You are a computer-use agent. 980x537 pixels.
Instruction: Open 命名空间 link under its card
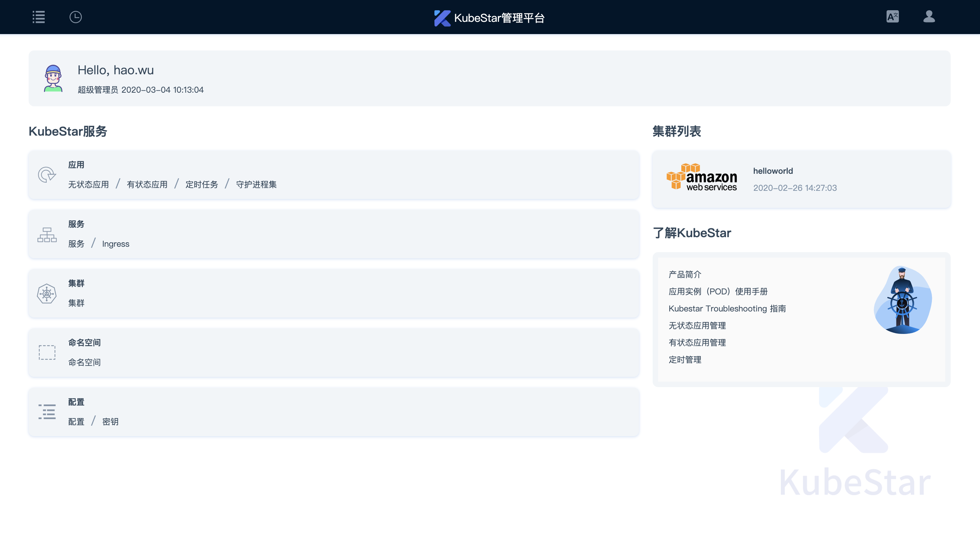[85, 363]
